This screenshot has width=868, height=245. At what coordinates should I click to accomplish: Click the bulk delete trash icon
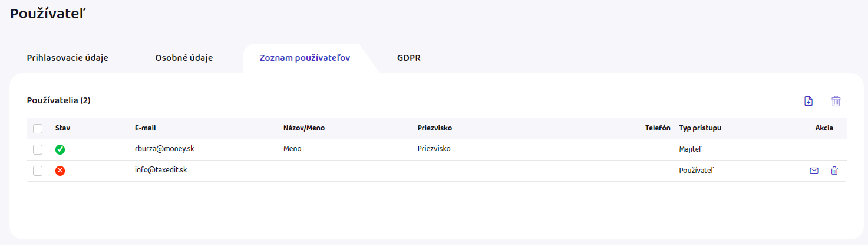coord(836,101)
